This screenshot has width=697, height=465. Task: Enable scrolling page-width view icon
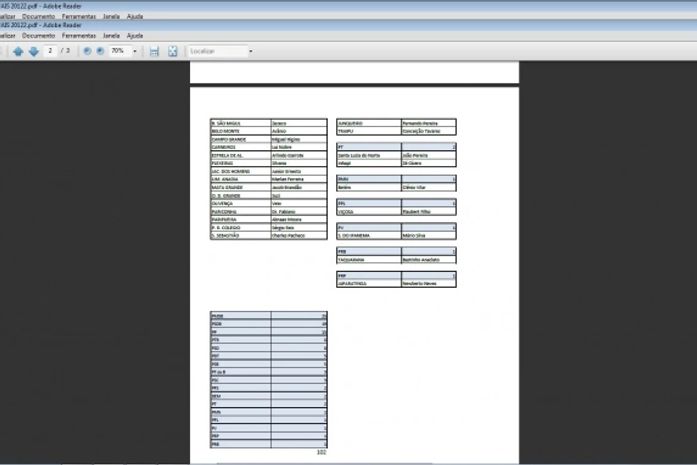click(154, 51)
